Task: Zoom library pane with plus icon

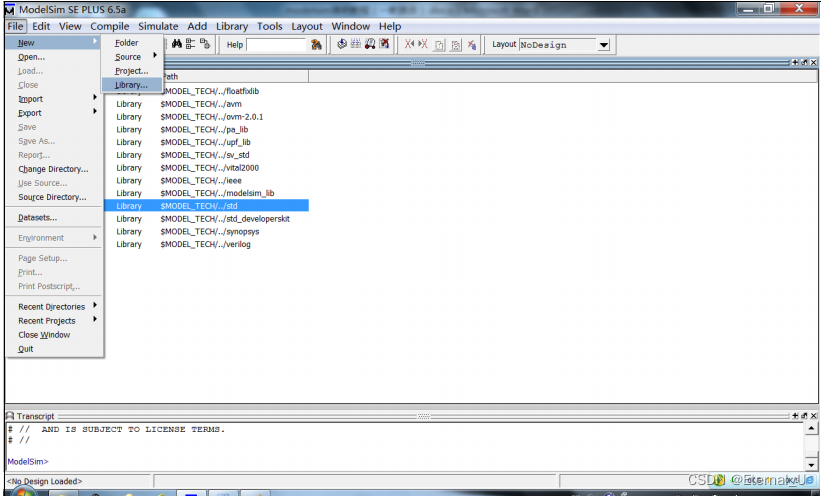Action: point(795,62)
